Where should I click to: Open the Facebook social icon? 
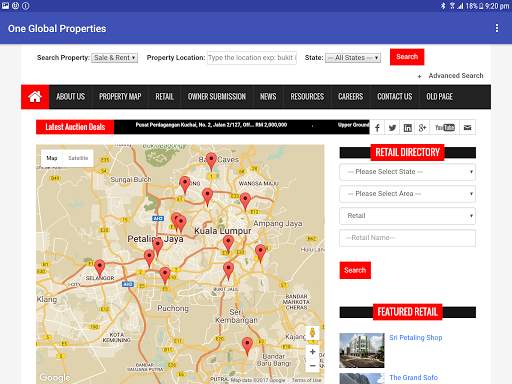click(x=377, y=128)
